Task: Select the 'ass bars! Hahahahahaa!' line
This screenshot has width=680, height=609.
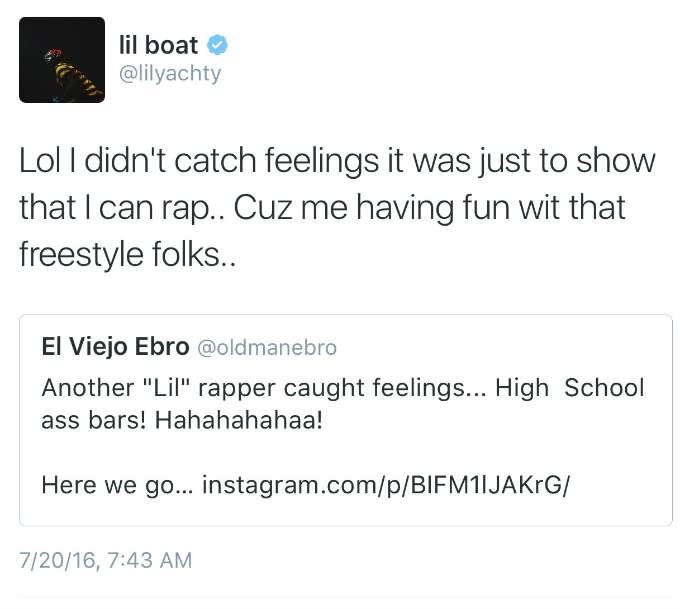Action: (182, 420)
